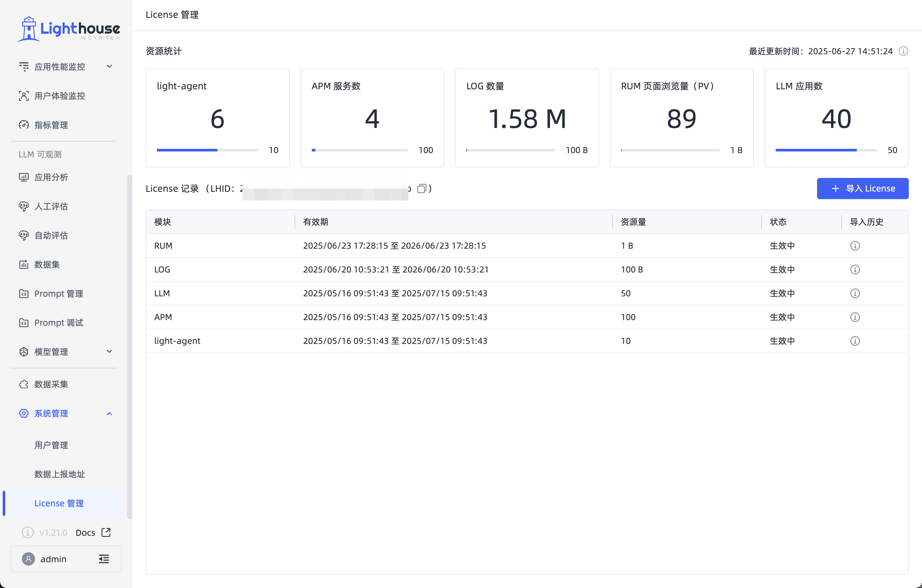Click the 系统管理 gear icon

[x=24, y=413]
